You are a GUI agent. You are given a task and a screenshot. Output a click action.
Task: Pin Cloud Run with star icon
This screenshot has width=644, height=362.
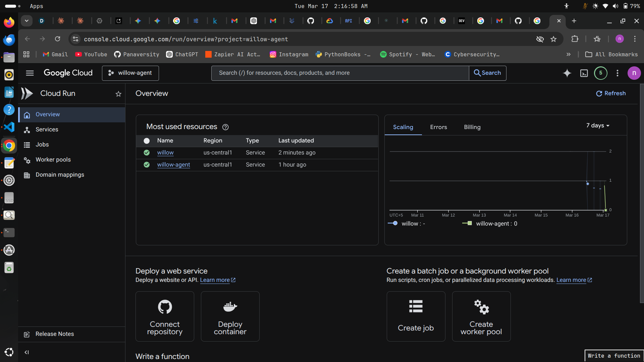pyautogui.click(x=118, y=94)
